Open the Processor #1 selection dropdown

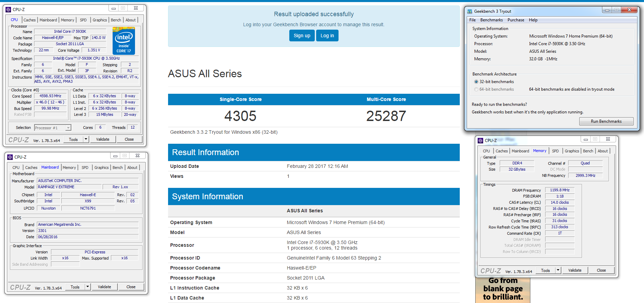click(53, 128)
